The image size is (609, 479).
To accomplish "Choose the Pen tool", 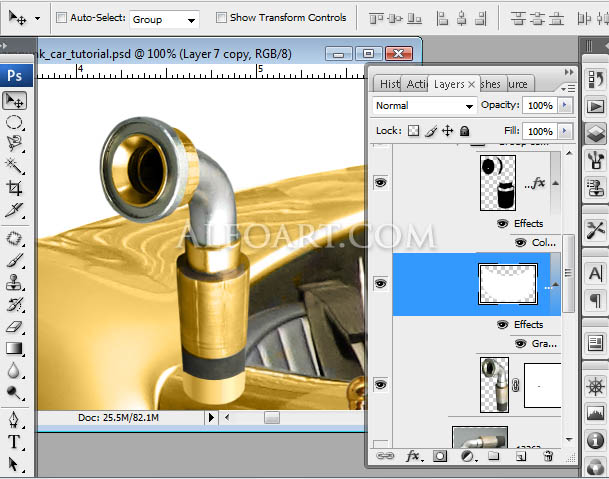I will 15,420.
